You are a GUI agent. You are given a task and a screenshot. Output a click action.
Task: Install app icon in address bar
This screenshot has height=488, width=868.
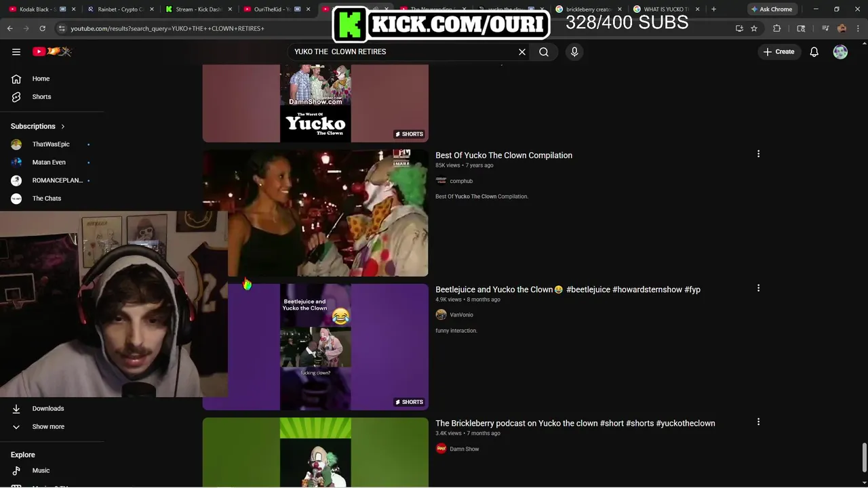(739, 28)
